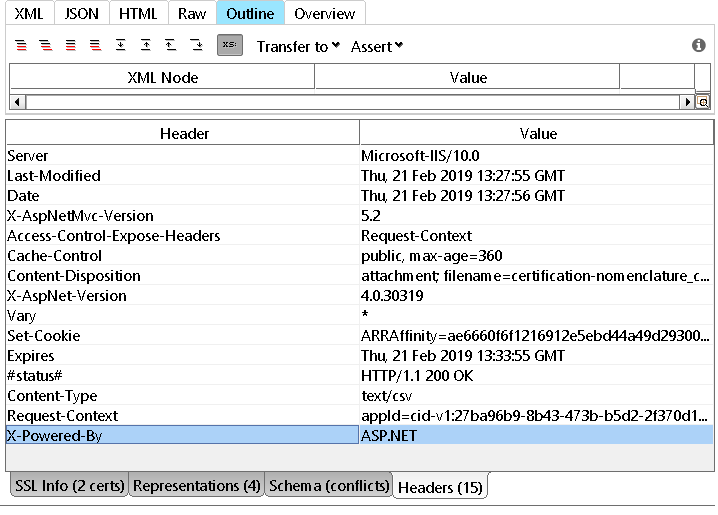This screenshot has width=718, height=515.
Task: Open the Transfer to dropdown
Action: coord(298,46)
